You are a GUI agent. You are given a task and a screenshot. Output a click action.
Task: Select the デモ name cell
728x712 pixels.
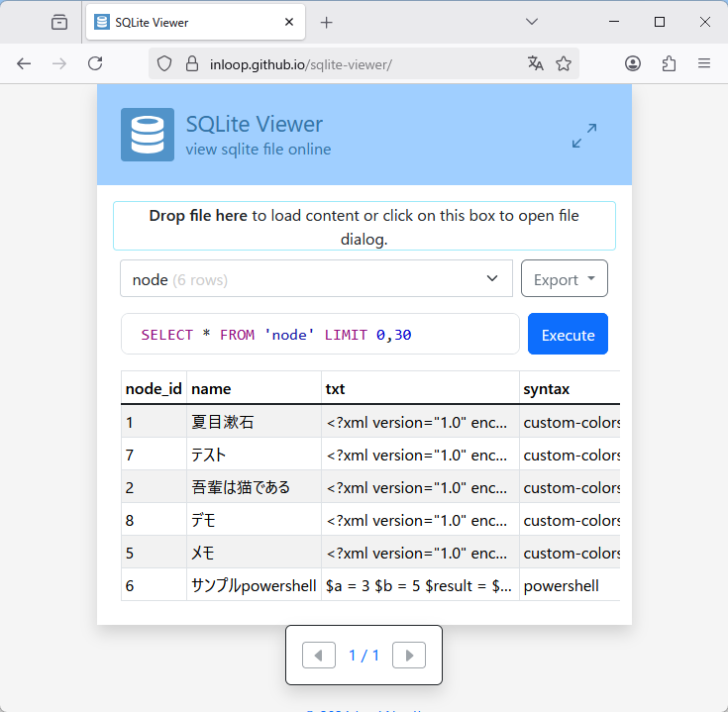click(254, 520)
